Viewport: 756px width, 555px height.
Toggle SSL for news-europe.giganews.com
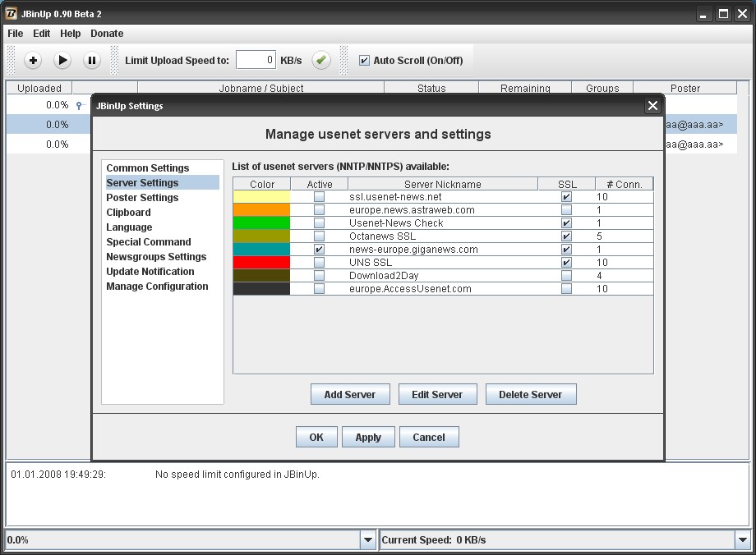click(x=566, y=249)
